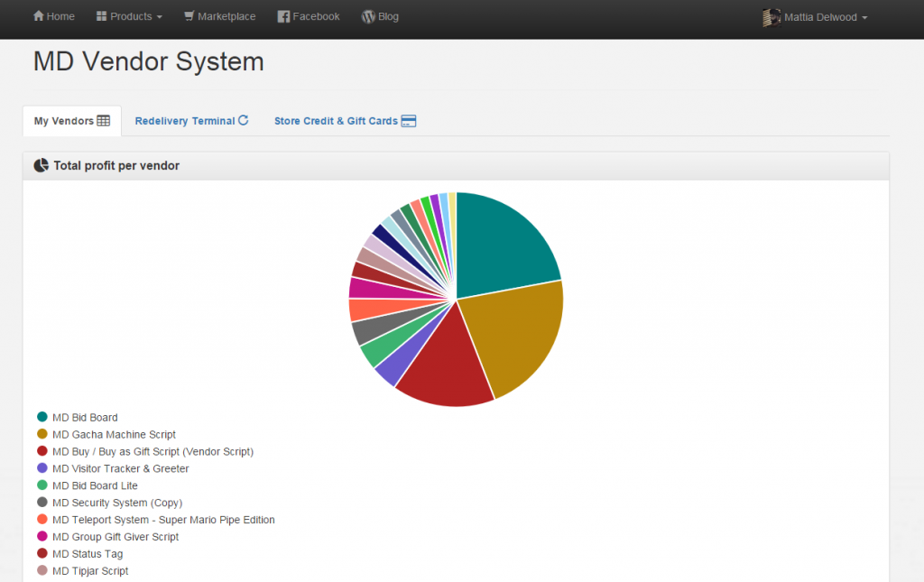Click the Marketplace shopping cart icon
The height and width of the screenshot is (582, 924).
pos(189,16)
